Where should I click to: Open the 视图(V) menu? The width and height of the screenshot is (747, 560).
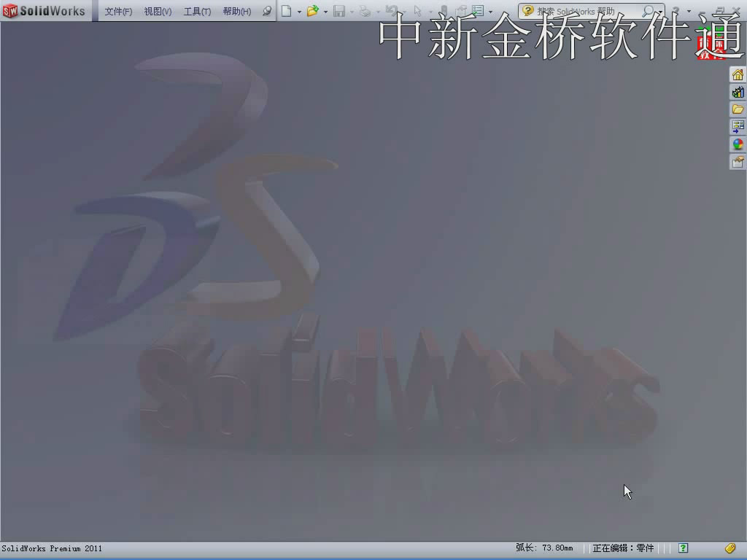tap(158, 12)
